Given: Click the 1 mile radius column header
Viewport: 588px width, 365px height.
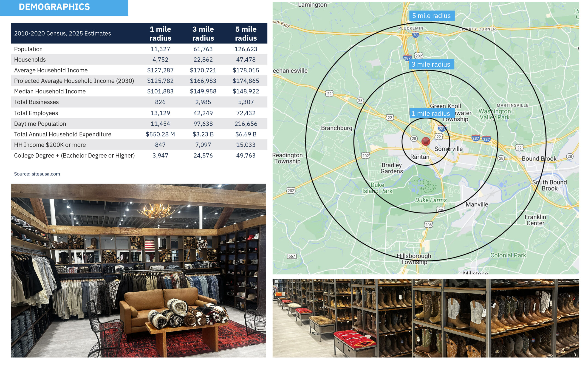Looking at the screenshot, I should (160, 33).
